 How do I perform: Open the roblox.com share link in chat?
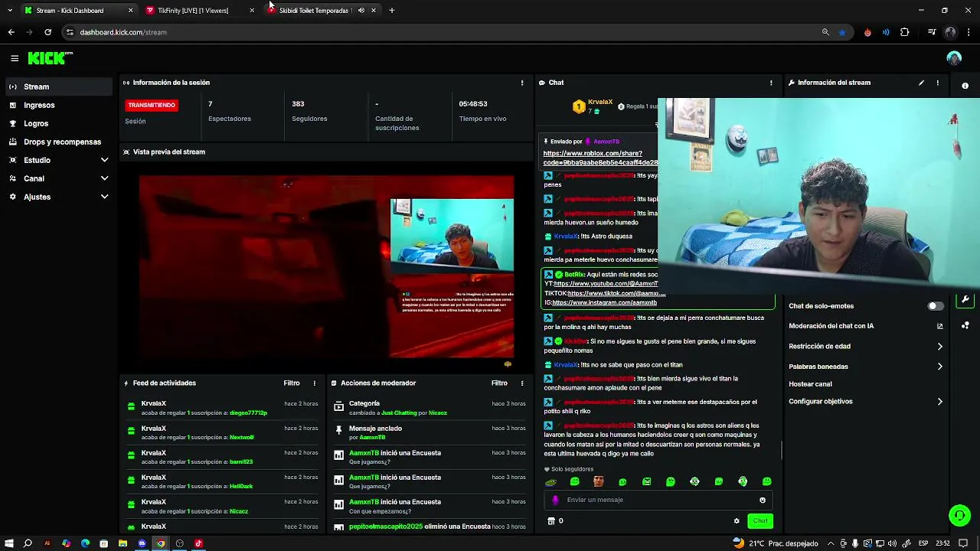pyautogui.click(x=600, y=158)
